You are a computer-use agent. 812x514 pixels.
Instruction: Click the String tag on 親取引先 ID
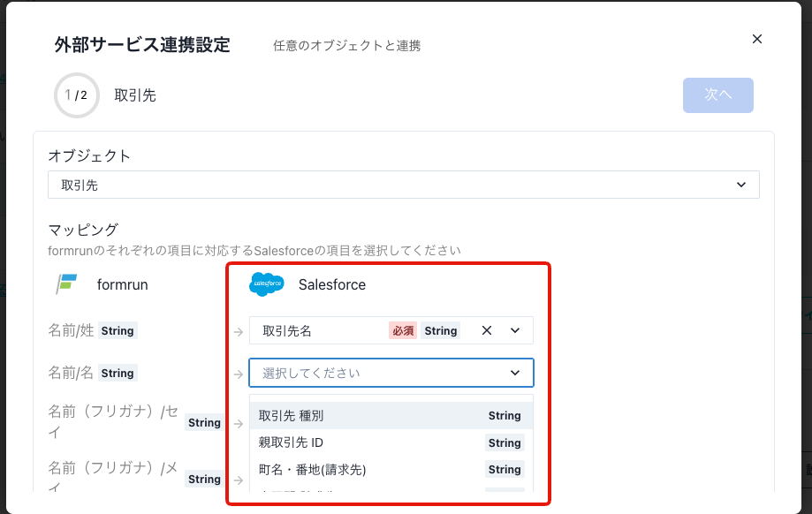point(505,443)
